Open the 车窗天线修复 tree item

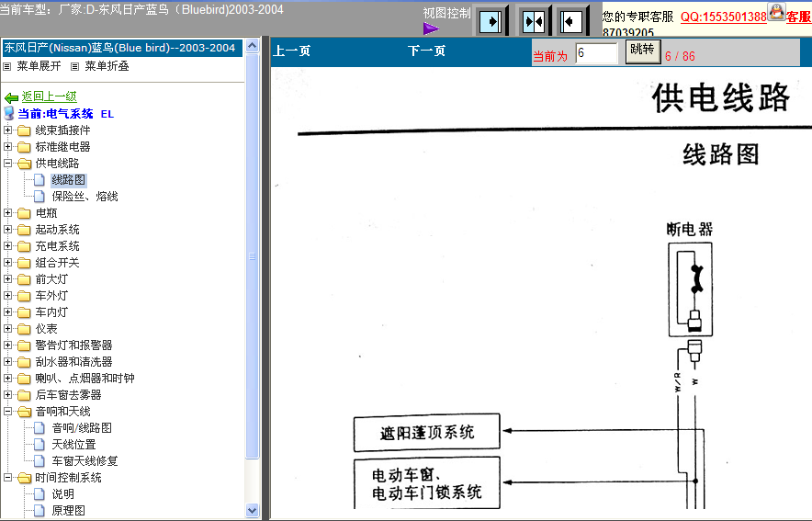point(85,461)
